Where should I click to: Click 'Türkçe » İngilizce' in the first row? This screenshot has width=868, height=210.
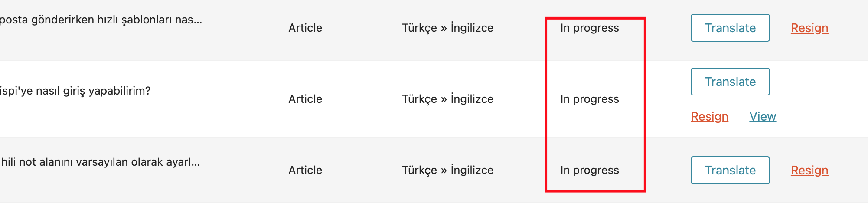tap(447, 28)
